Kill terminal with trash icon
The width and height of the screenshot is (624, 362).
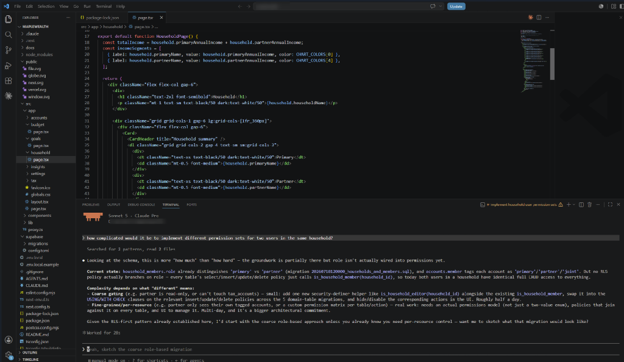[589, 204]
